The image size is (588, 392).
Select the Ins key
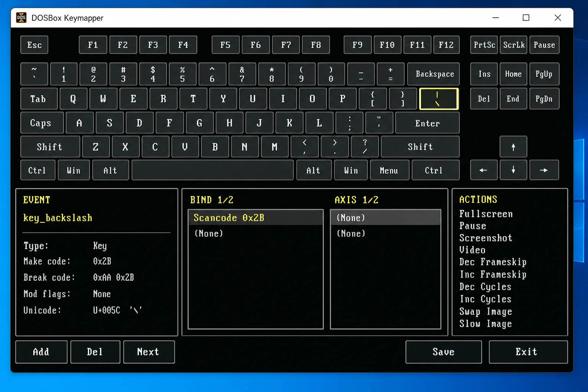coord(484,74)
